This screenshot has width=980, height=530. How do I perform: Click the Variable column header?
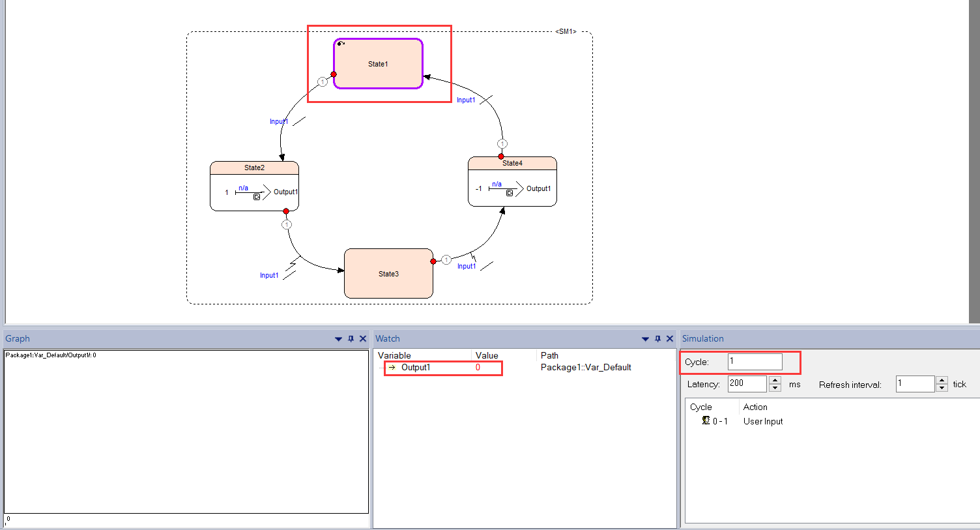[x=394, y=355]
